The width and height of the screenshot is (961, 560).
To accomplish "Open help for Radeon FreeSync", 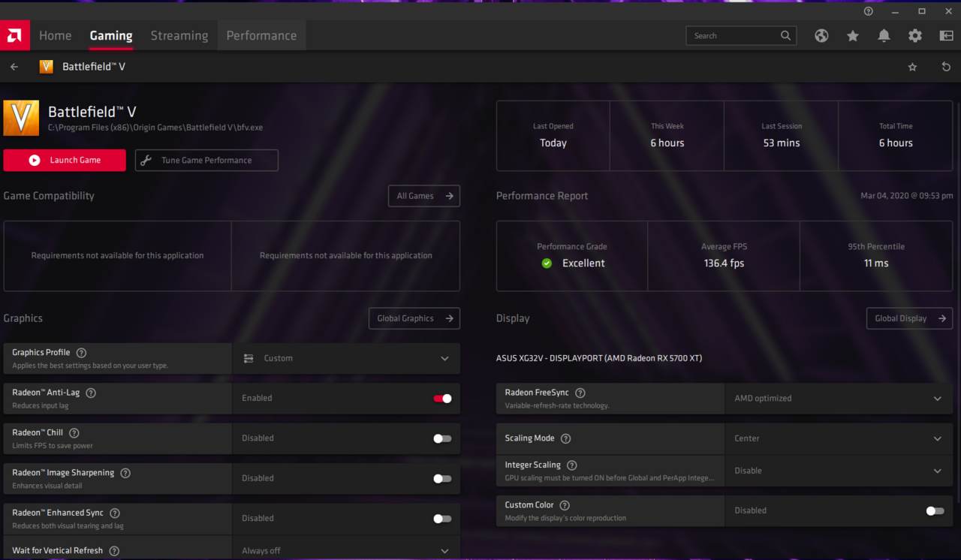I will point(580,393).
